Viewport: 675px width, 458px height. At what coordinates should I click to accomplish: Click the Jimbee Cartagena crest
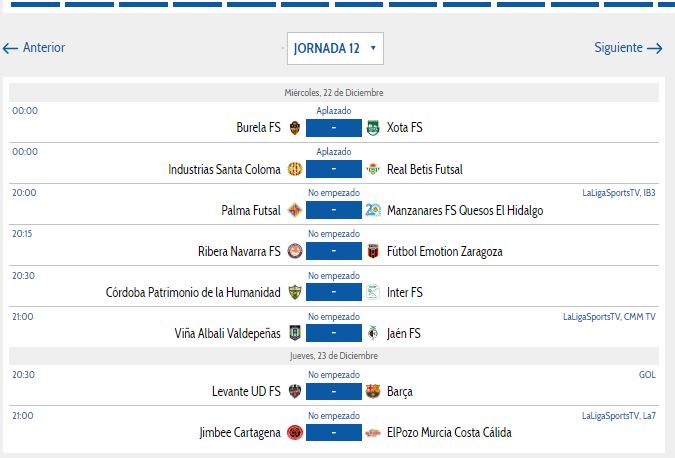click(294, 433)
